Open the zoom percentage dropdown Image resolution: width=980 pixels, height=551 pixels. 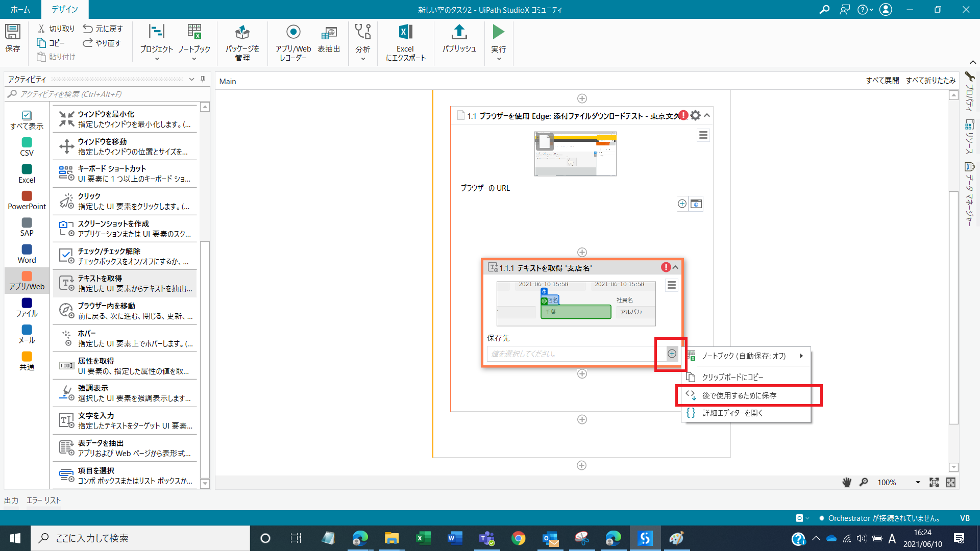917,483
